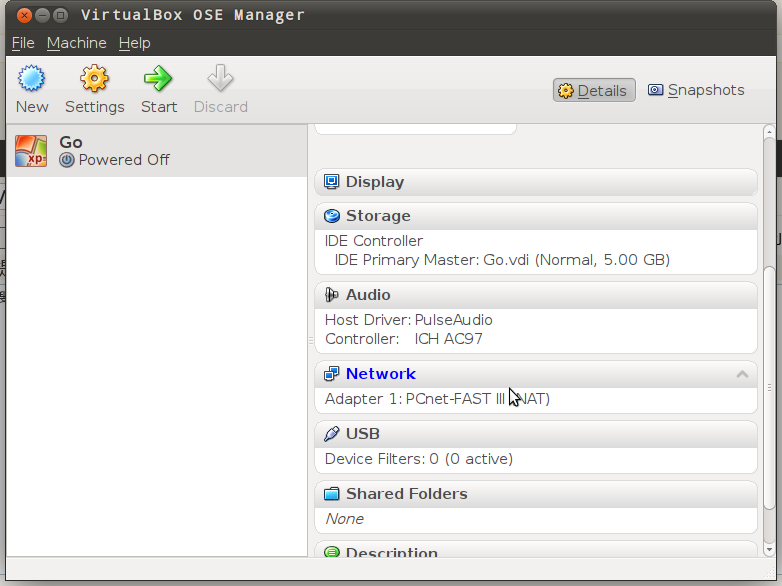Viewport: 782px width, 586px height.
Task: Click the New virtual machine icon
Action: click(x=31, y=78)
